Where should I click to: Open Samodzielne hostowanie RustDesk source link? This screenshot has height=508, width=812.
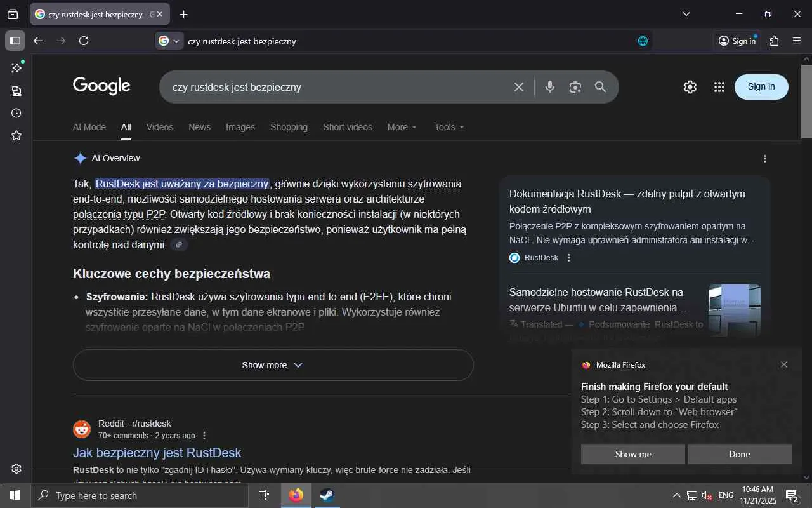click(598, 300)
